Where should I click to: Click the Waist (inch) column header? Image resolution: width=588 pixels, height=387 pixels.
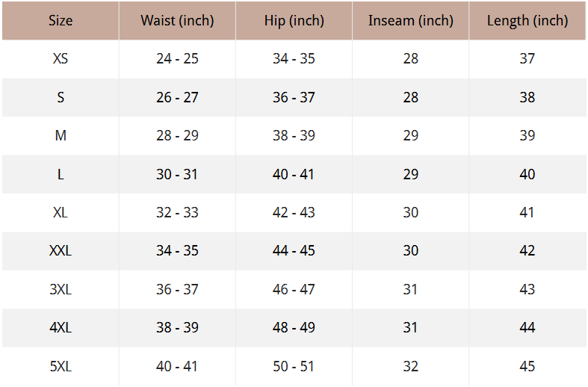click(x=177, y=20)
